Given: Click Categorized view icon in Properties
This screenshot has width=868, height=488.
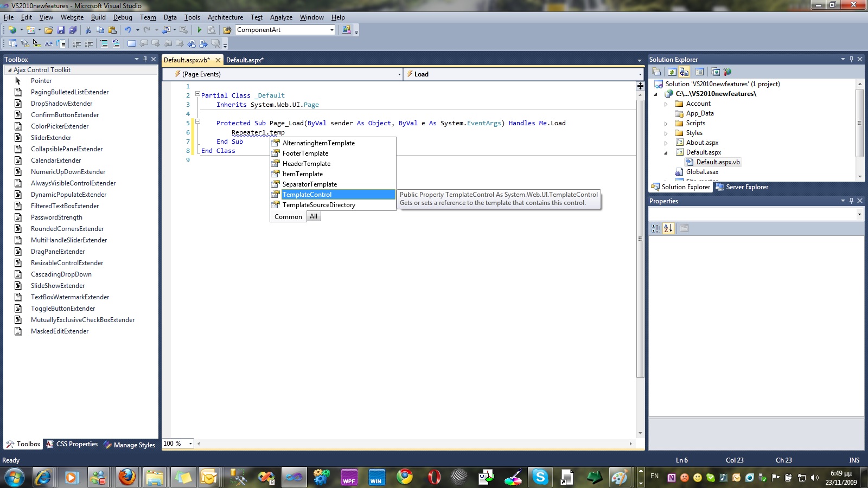Looking at the screenshot, I should point(655,228).
